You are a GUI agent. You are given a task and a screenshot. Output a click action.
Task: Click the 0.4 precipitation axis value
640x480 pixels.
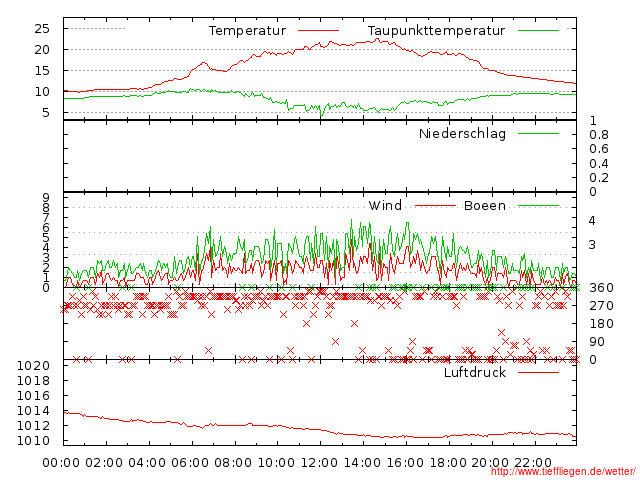tap(599, 164)
